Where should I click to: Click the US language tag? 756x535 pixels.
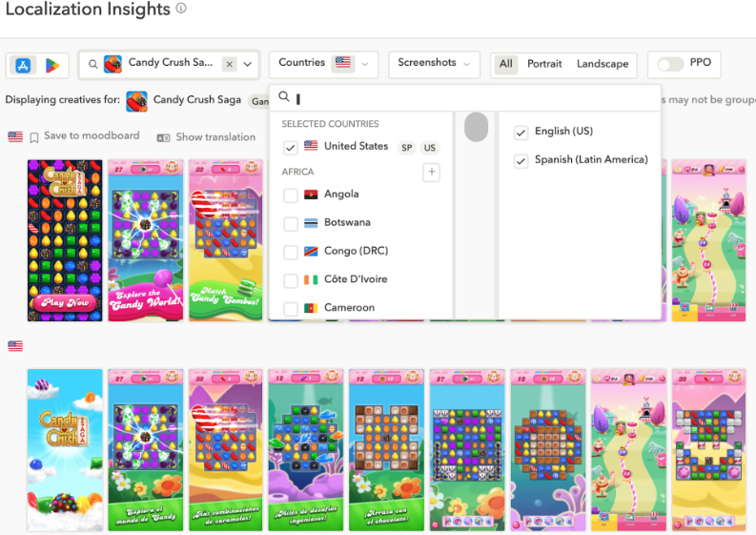point(430,148)
